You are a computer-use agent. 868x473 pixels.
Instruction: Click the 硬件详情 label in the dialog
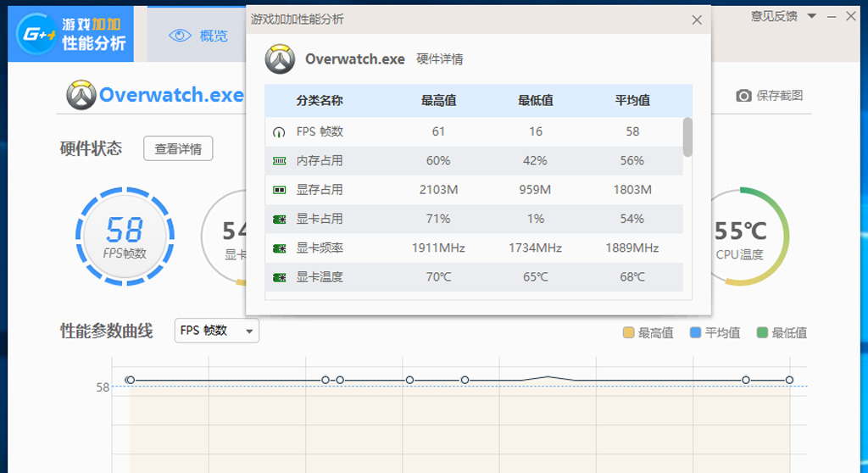tap(440, 59)
